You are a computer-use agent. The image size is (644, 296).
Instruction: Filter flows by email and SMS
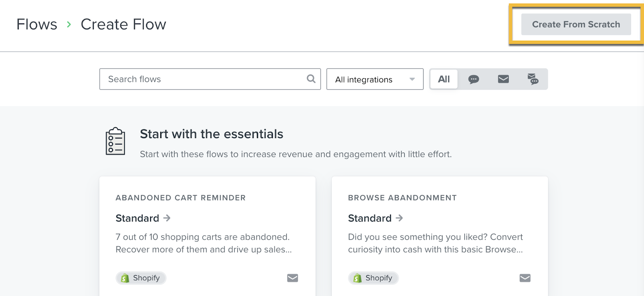tap(533, 79)
